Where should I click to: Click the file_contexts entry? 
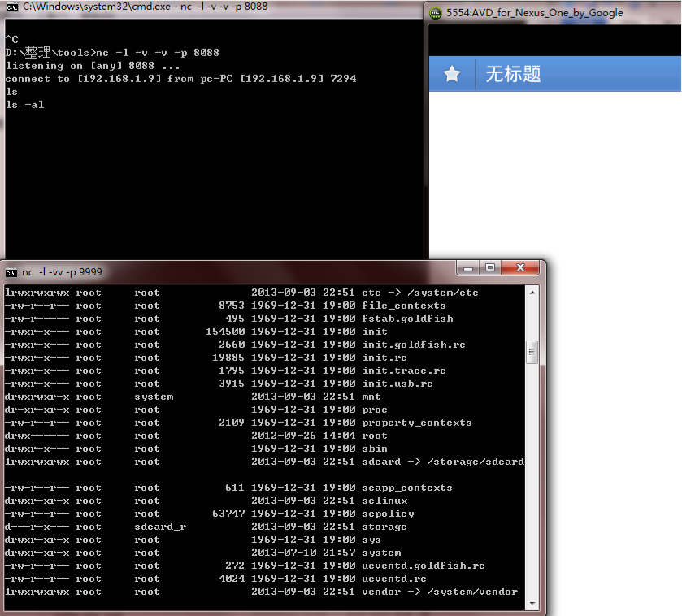click(404, 306)
